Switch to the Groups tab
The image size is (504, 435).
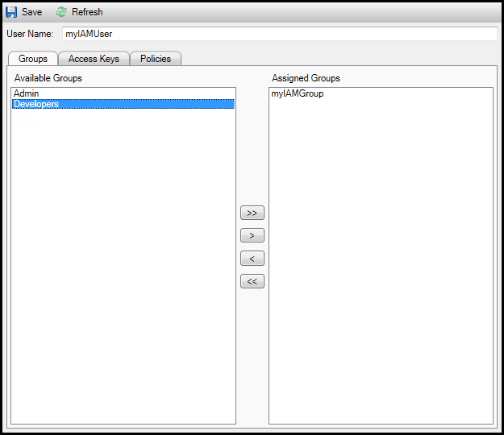(x=33, y=59)
